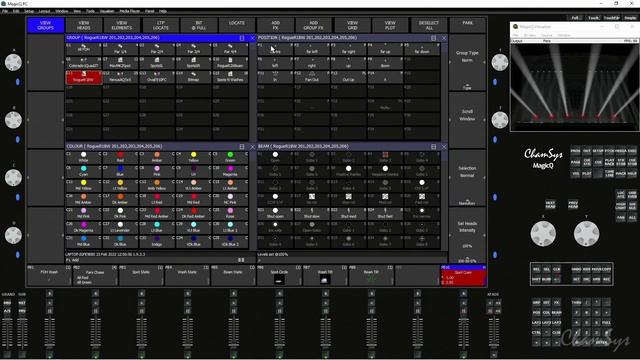
Task: Open the File menu
Action: [5, 11]
